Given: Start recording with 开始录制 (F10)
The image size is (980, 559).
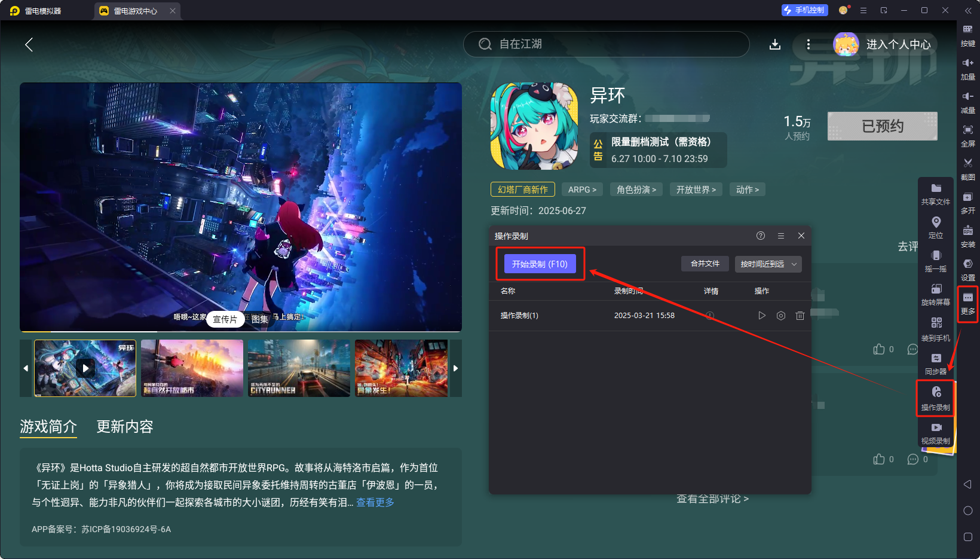Looking at the screenshot, I should (x=540, y=264).
